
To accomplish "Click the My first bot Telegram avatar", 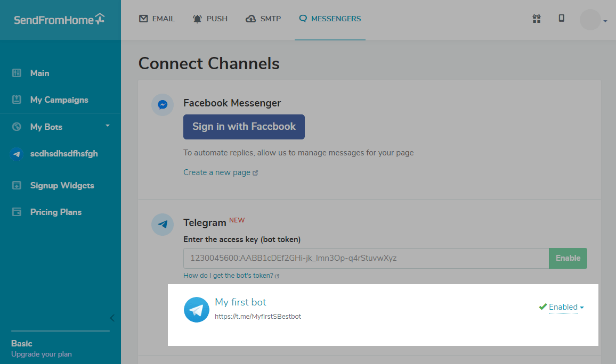I will point(197,310).
